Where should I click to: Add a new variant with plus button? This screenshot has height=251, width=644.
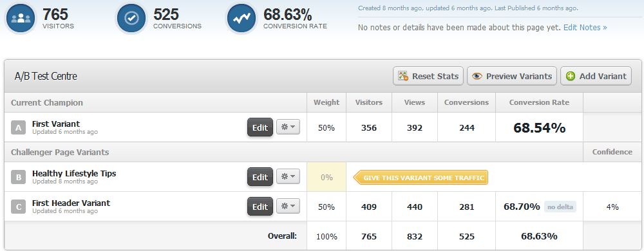[596, 77]
